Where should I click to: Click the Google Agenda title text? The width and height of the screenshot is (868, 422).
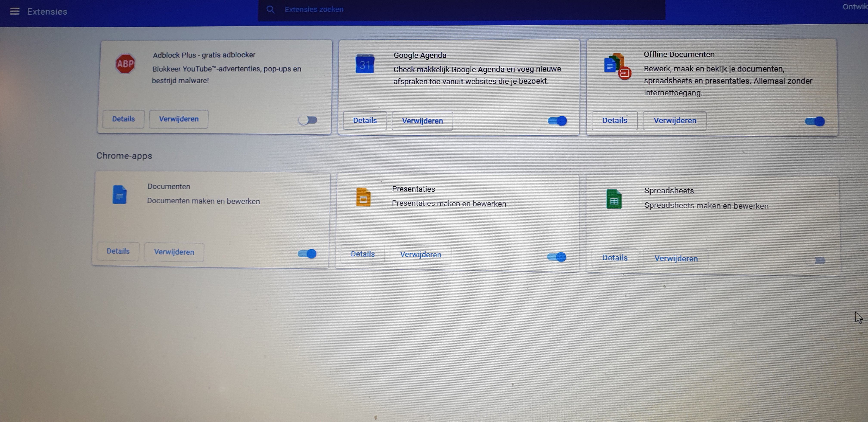[x=420, y=55]
